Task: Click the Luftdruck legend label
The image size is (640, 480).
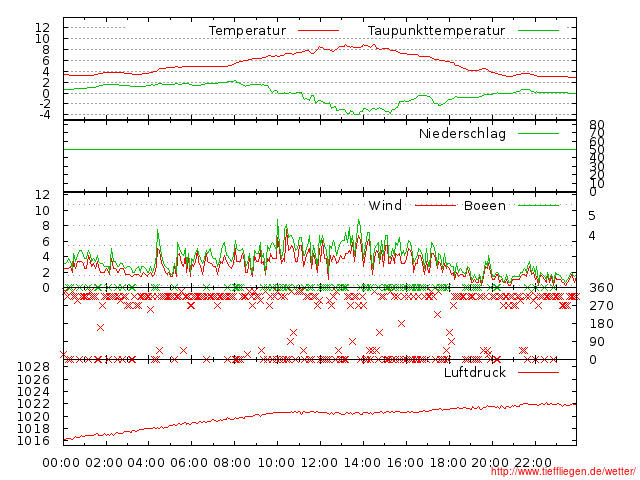Action: coord(475,372)
